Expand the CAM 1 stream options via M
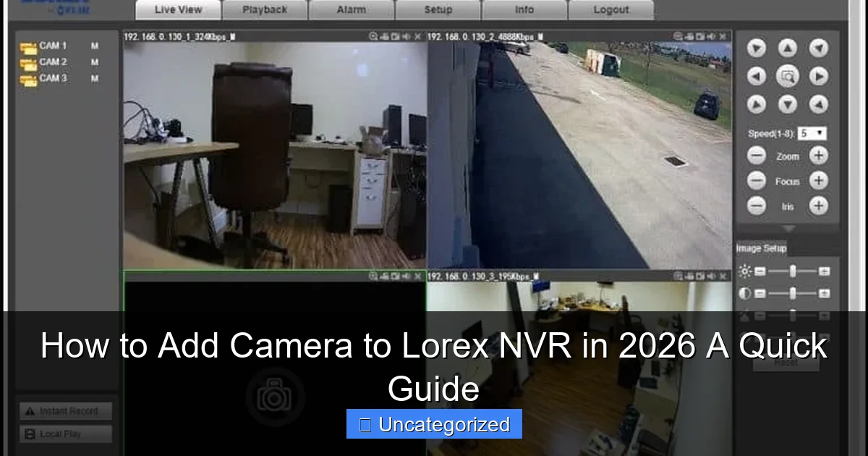Viewport: 868px width, 456px height. tap(94, 45)
